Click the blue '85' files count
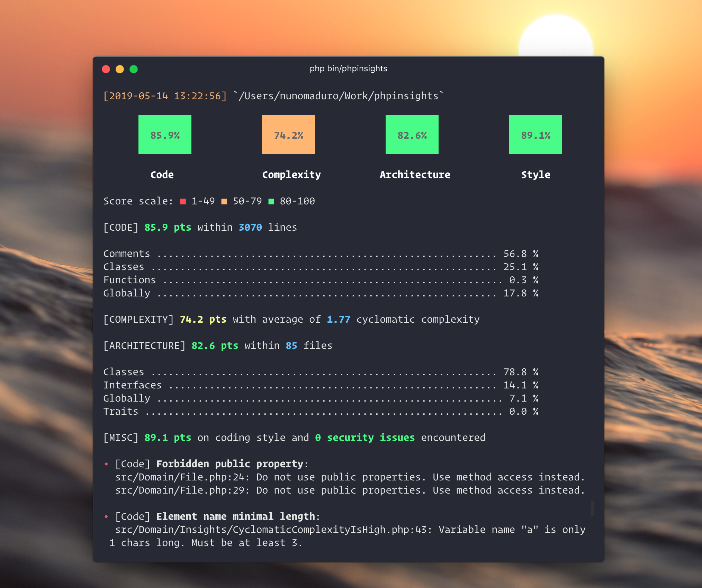 click(291, 346)
